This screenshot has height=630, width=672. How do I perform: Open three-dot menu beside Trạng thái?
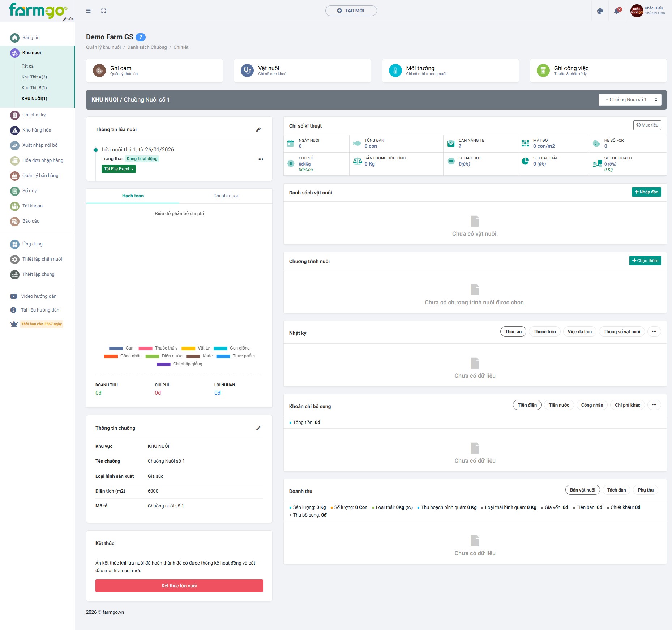coord(261,159)
